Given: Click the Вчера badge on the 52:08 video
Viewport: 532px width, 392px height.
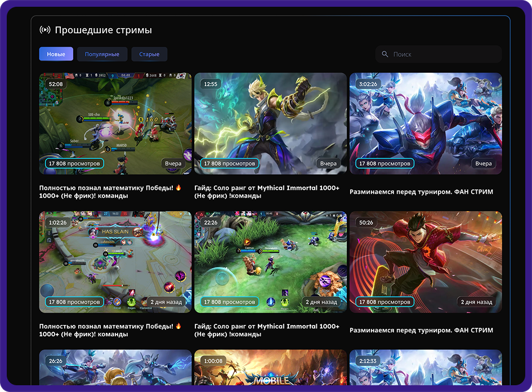Looking at the screenshot, I should [173, 163].
